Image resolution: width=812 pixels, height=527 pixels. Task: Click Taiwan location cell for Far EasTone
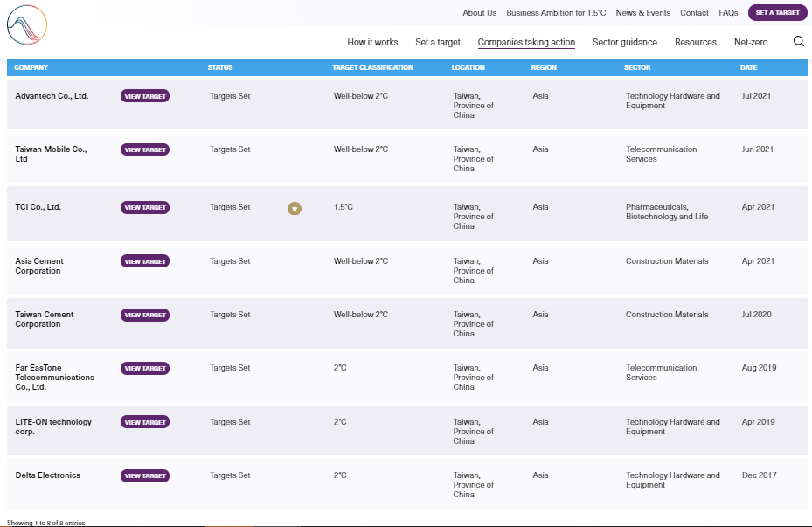pos(474,378)
